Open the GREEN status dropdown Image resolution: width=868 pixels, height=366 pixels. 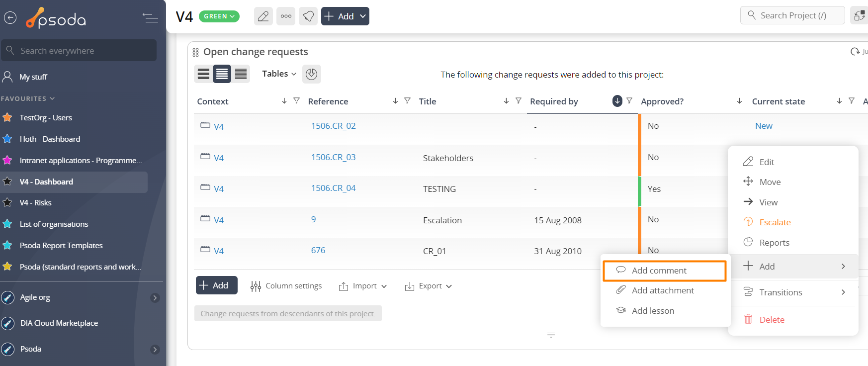click(x=219, y=16)
